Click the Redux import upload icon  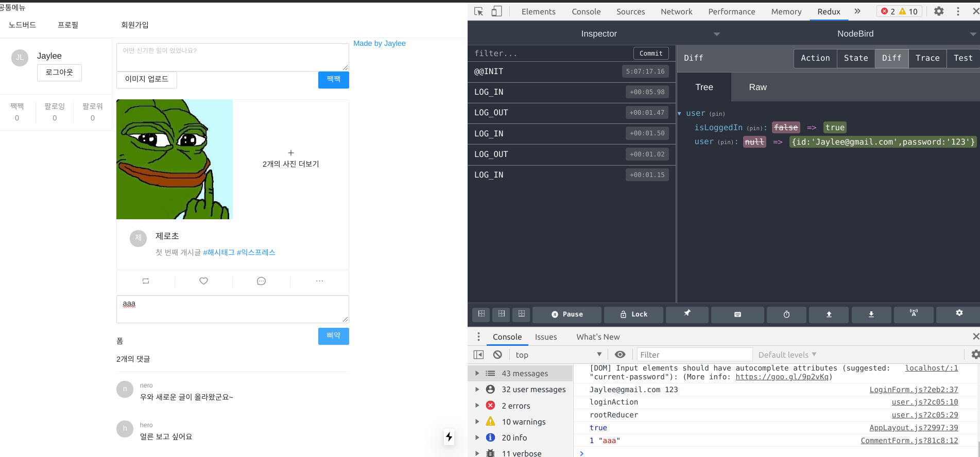(829, 314)
